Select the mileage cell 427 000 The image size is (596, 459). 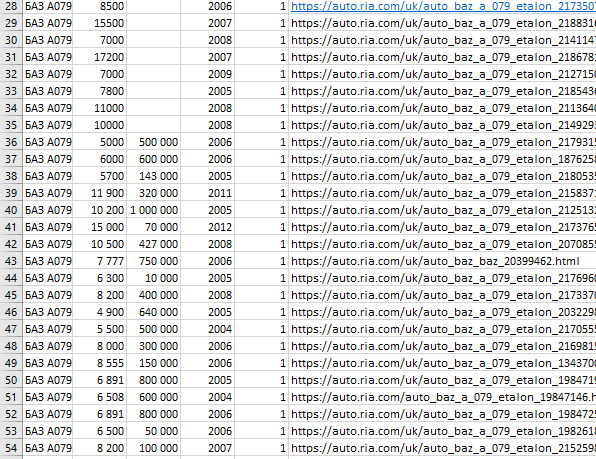pyautogui.click(x=154, y=244)
